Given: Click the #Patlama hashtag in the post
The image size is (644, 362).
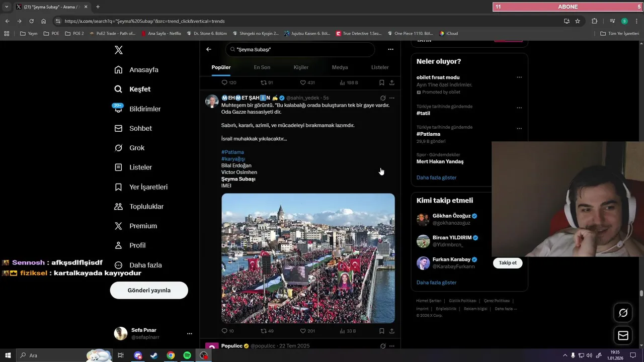Looking at the screenshot, I should coord(232,152).
